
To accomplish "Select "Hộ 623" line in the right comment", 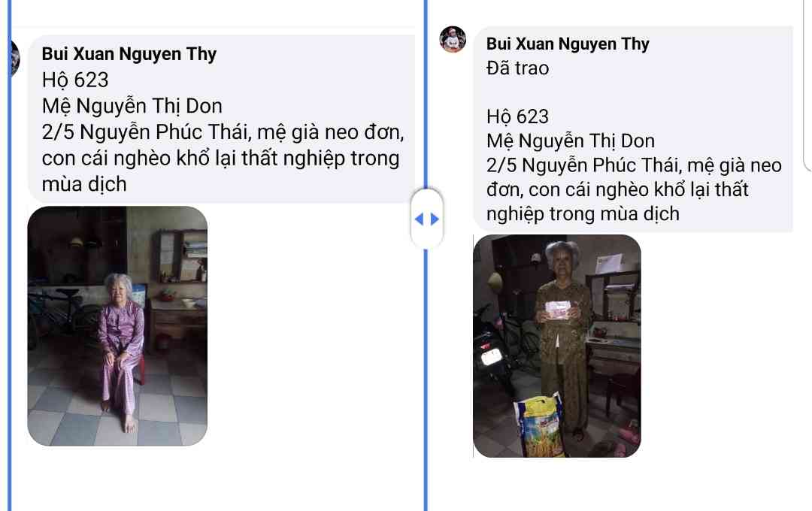I will (517, 117).
